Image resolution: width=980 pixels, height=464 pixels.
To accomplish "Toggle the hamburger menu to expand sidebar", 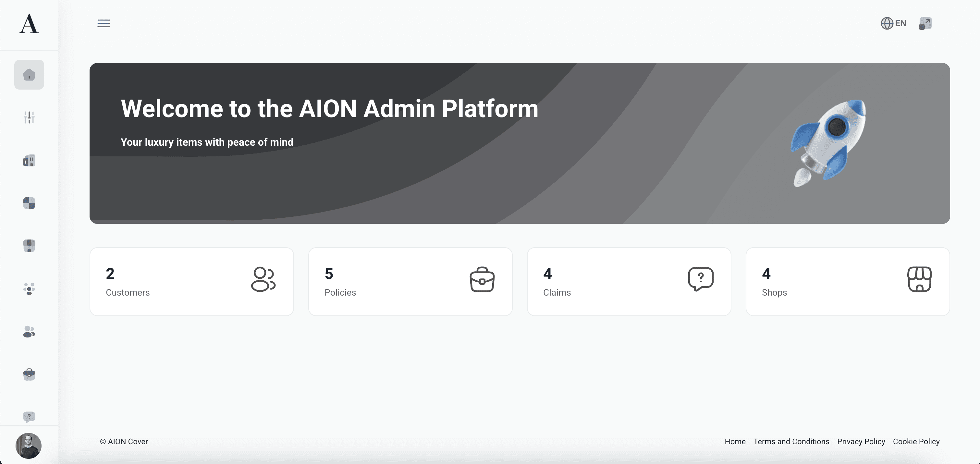I will pyautogui.click(x=104, y=24).
